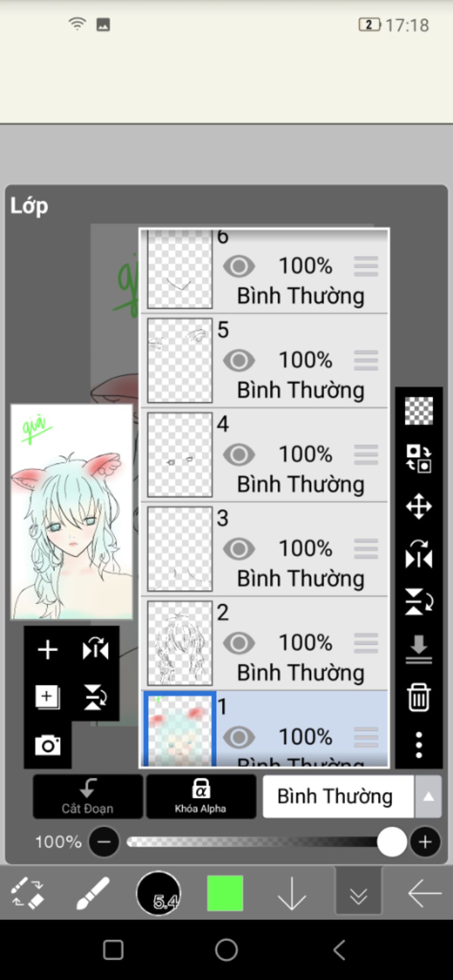The height and width of the screenshot is (980, 453).
Task: Select the move transform arrows icon
Action: click(x=418, y=506)
